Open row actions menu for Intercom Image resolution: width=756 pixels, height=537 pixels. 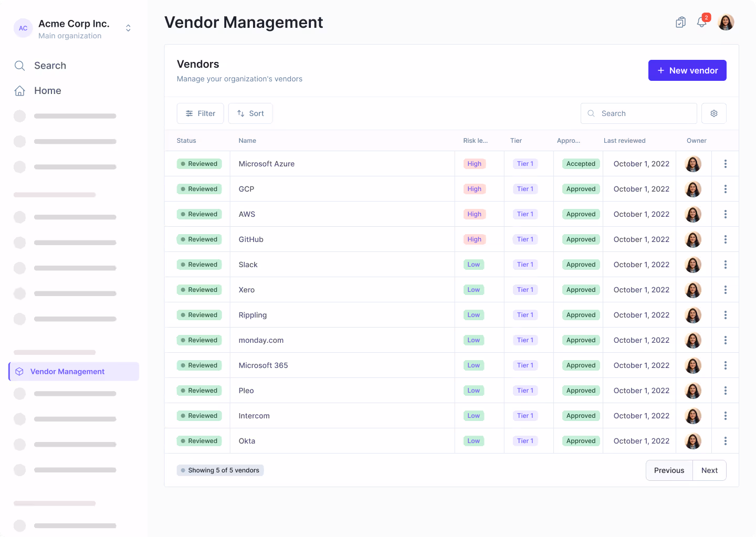coord(726,416)
